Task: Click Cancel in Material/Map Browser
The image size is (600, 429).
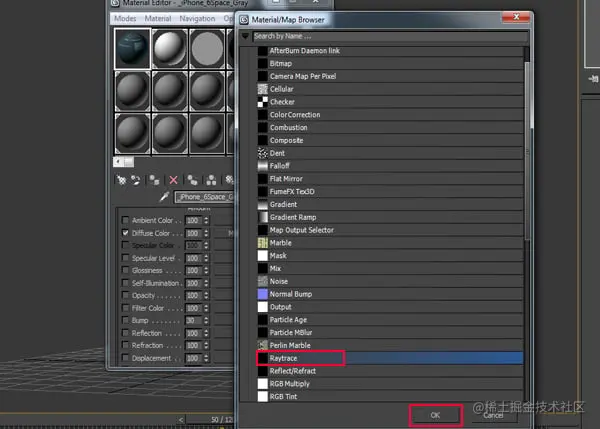Action: tap(493, 415)
